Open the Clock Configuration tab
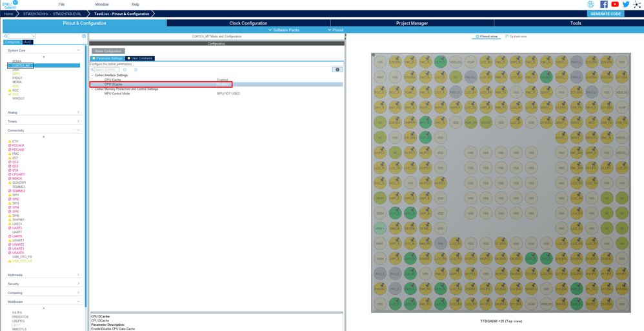The width and height of the screenshot is (644, 331). 248,23
